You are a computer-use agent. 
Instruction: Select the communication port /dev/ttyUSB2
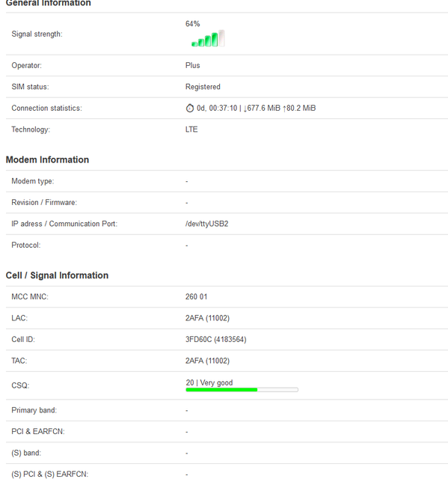[x=206, y=224]
